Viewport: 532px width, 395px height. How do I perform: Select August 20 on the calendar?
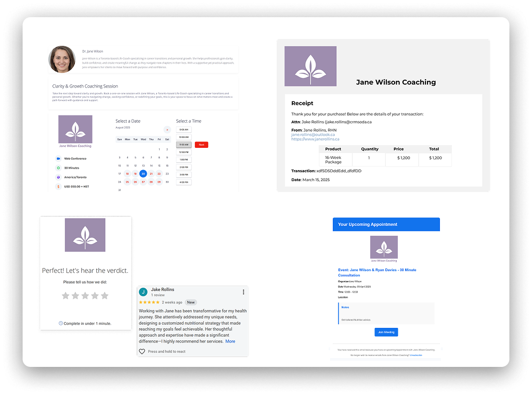click(144, 173)
